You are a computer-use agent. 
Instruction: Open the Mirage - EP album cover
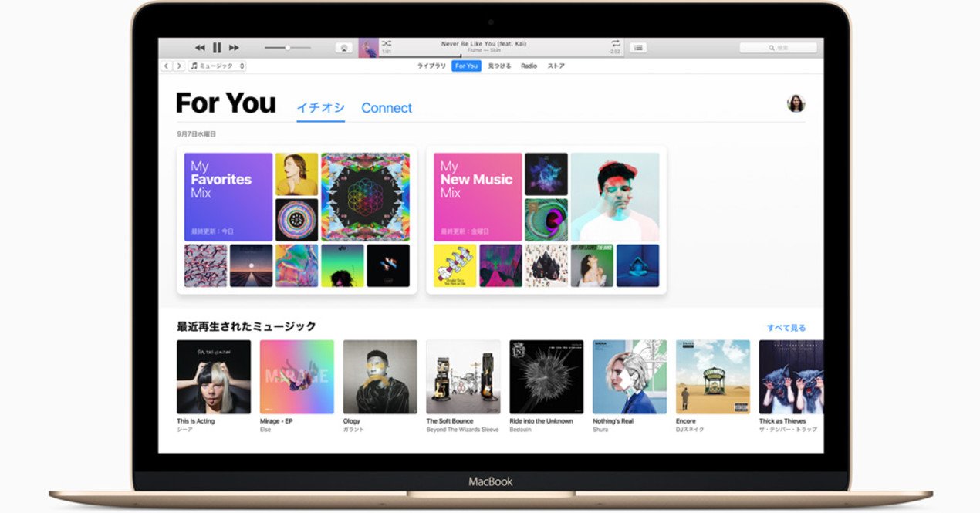pyautogui.click(x=297, y=376)
